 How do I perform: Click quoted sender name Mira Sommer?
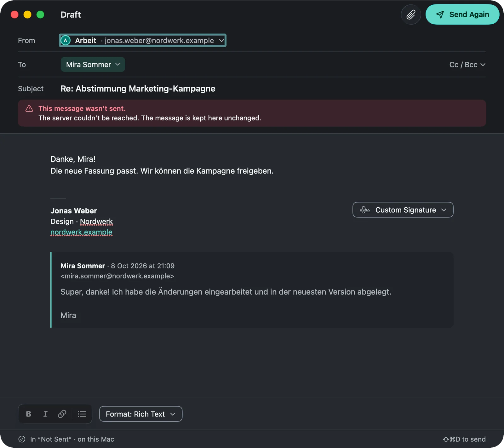pyautogui.click(x=83, y=266)
